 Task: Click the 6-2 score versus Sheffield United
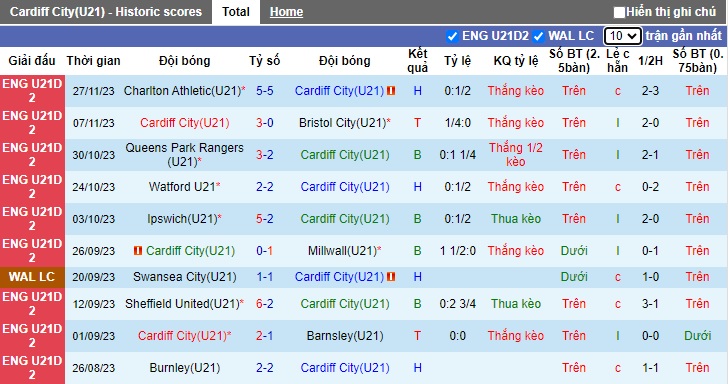tap(265, 304)
